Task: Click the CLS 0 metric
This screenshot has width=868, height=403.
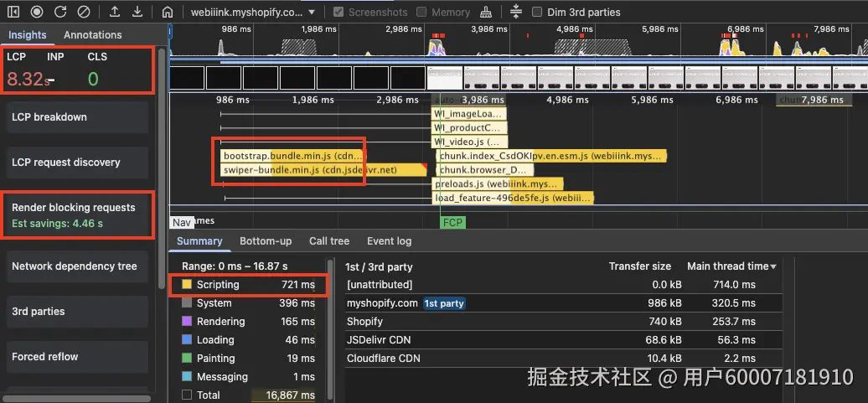Action: [x=96, y=72]
